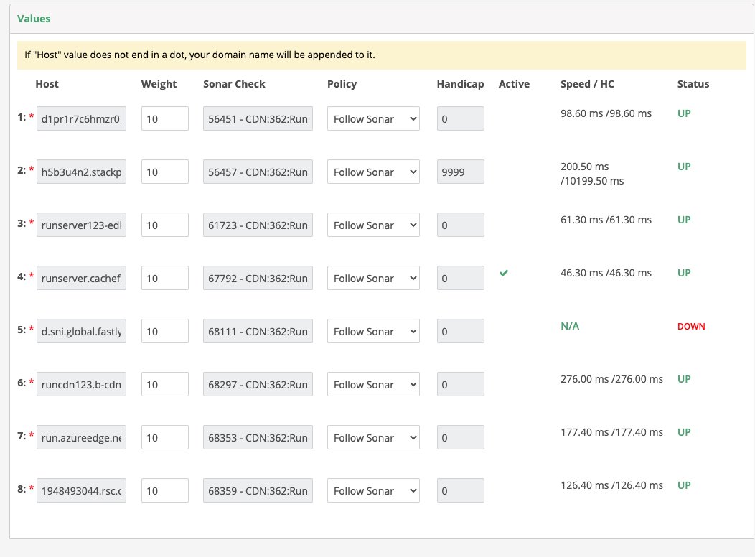Click Sonar Check field 56451 - CDN:362:Run
The image size is (755, 560).
point(258,118)
